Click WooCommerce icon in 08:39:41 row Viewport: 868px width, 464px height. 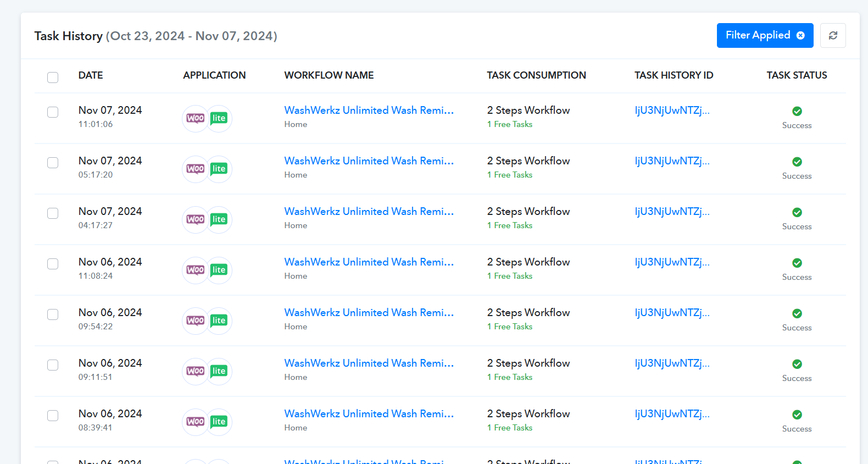tap(196, 422)
